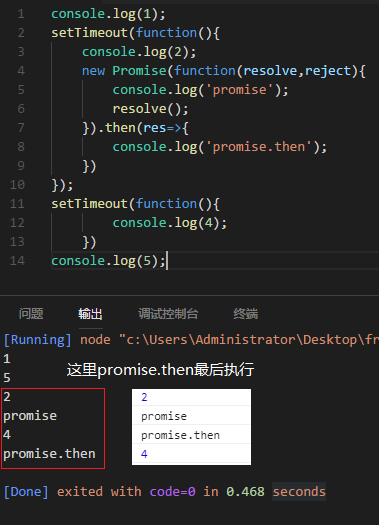Click line number 1 in gutter

(21, 14)
